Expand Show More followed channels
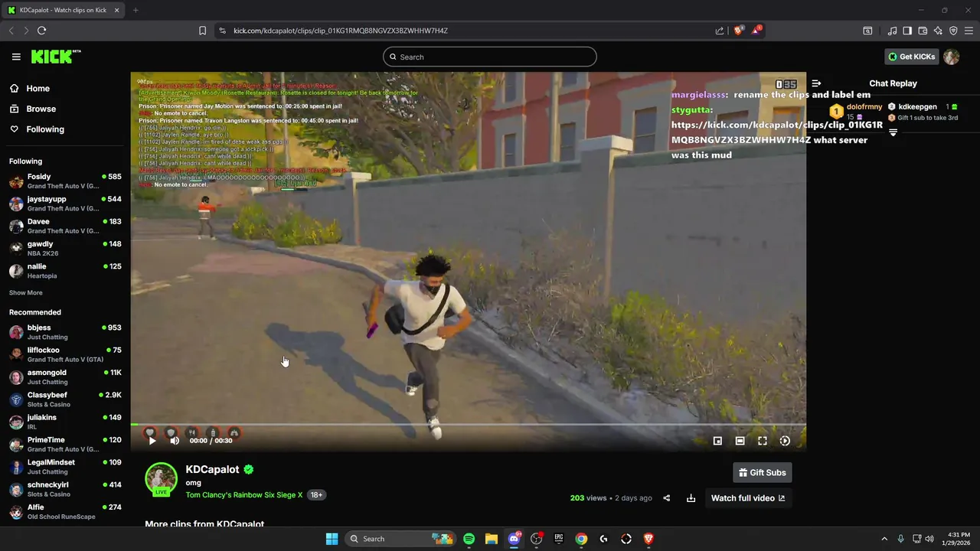980x551 pixels. (26, 293)
